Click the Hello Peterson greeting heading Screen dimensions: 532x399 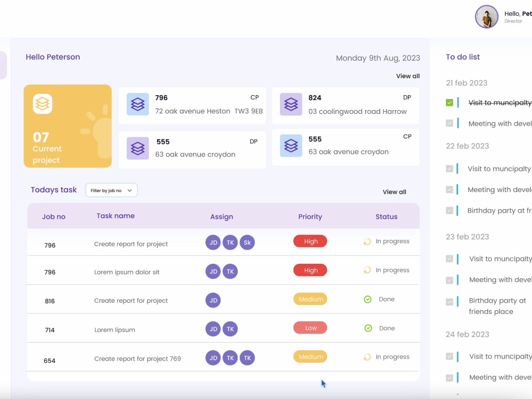53,57
